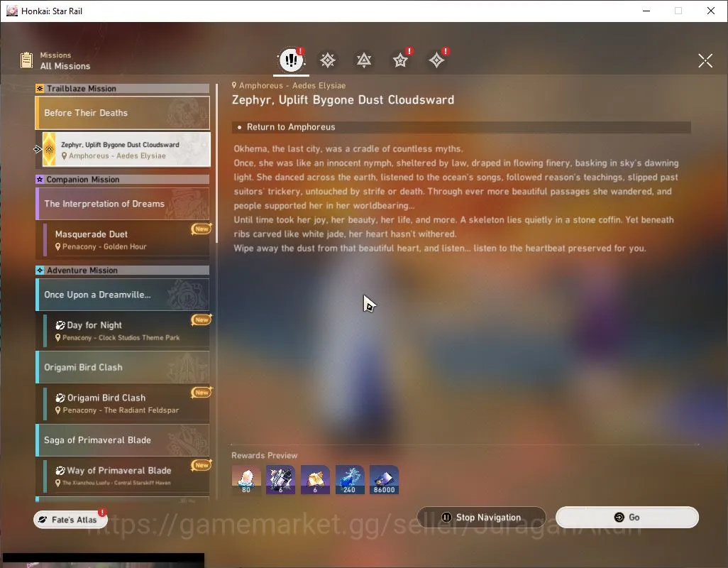Switch to Trailblaze Mission filter tab

click(327, 60)
